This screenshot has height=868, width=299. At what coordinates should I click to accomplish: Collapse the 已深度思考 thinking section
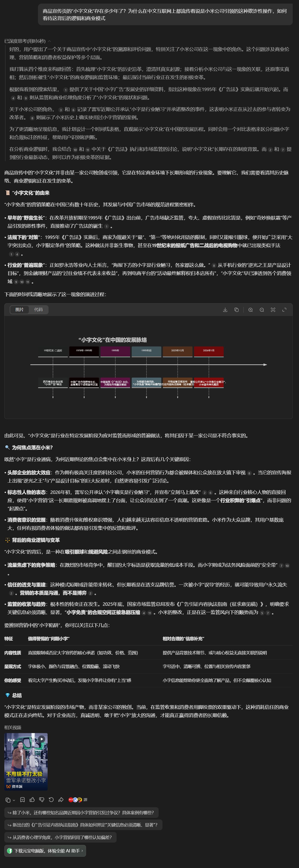[28, 41]
